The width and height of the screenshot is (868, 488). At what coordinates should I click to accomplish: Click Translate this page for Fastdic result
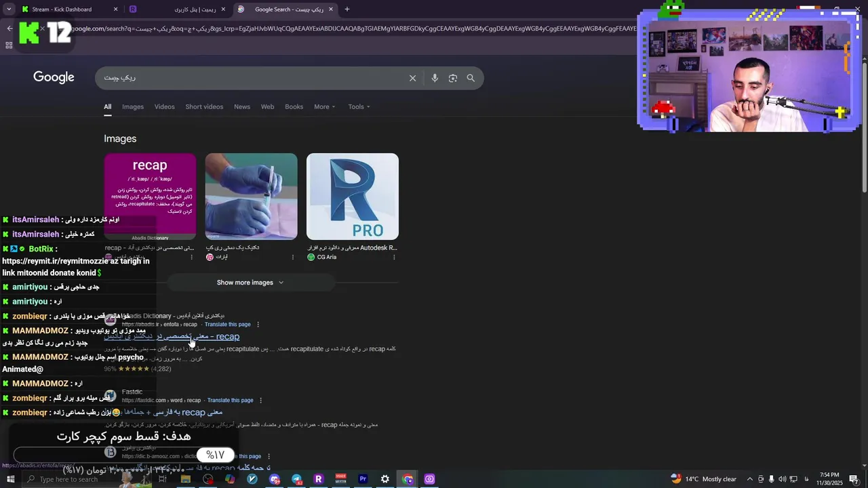click(230, 400)
